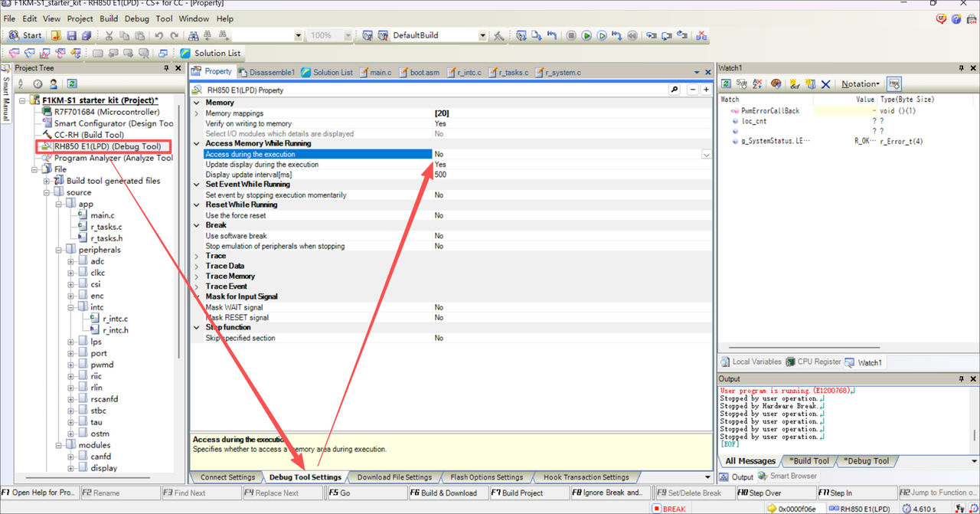Screen dimensions: 980x514
Task: Click the Download to debug tool icon
Action: click(537, 35)
